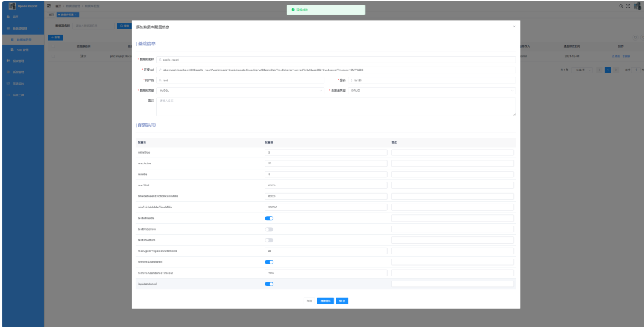Toggle the logAbandoned switch
This screenshot has height=327, width=644.
click(x=268, y=284)
